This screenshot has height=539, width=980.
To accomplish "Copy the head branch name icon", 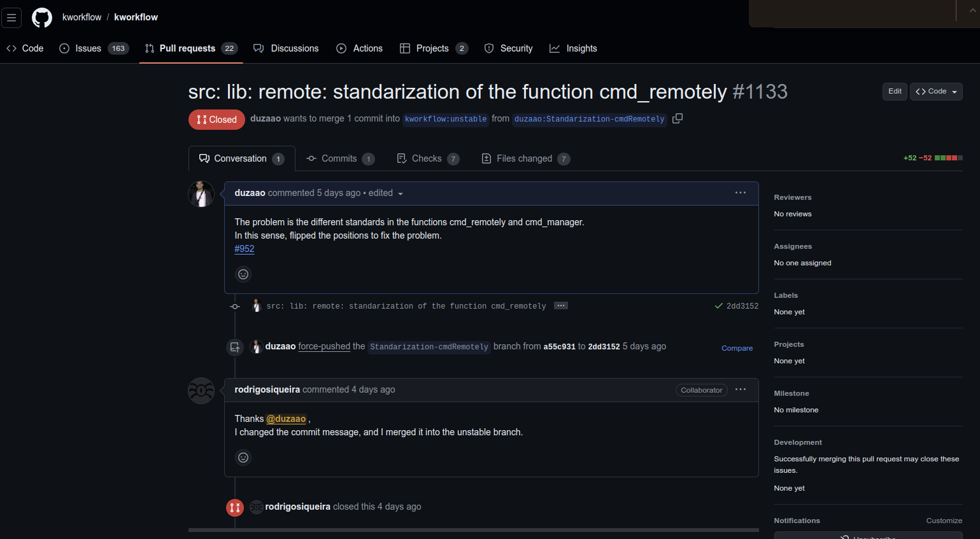I will 678,118.
